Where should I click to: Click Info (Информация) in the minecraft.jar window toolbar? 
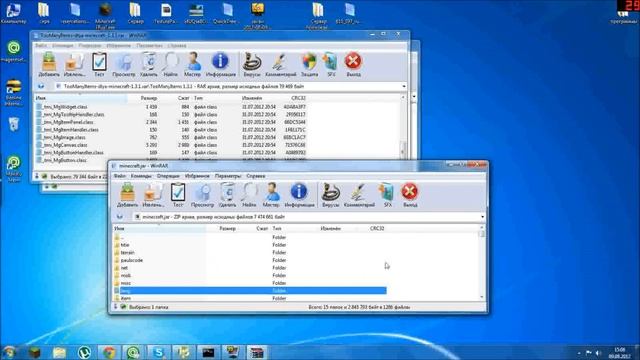click(x=299, y=195)
